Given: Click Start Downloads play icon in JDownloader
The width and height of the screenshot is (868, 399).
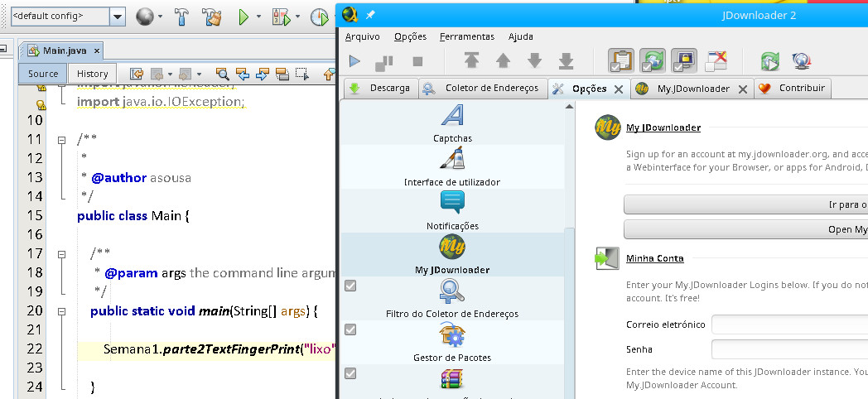Looking at the screenshot, I should coord(354,61).
